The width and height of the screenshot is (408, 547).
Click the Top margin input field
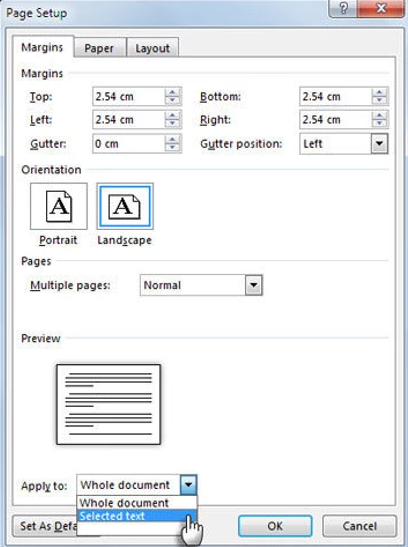point(128,96)
